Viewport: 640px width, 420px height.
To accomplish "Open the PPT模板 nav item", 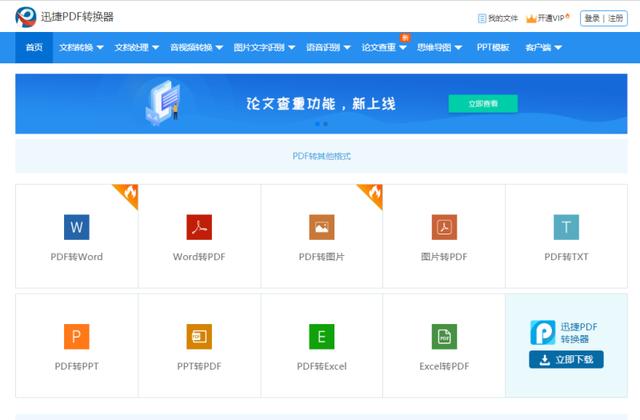I will [493, 47].
